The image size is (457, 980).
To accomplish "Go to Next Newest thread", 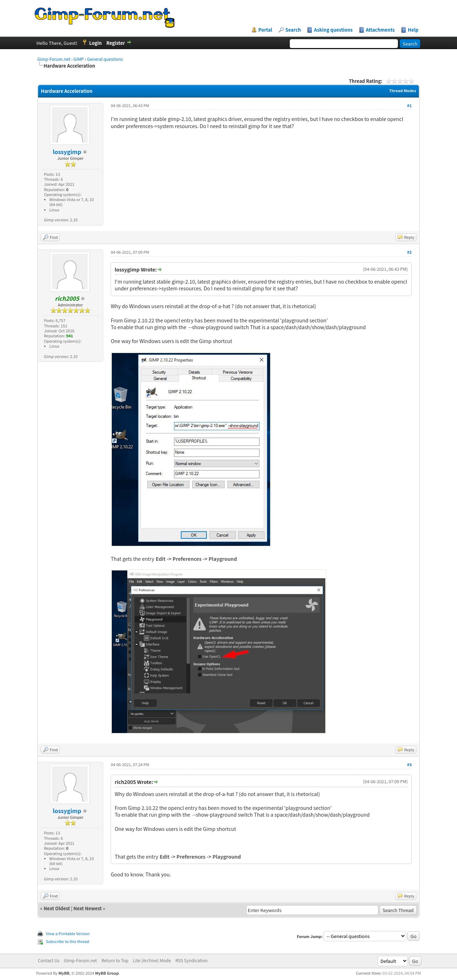I will coord(88,908).
